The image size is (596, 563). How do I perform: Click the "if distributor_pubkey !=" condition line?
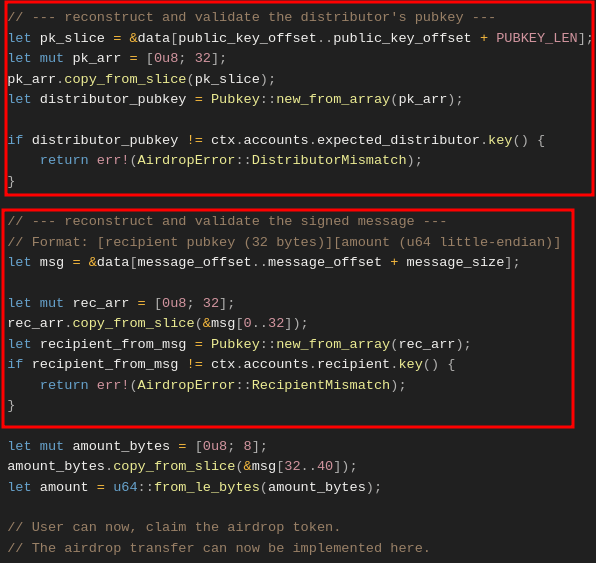click(276, 140)
